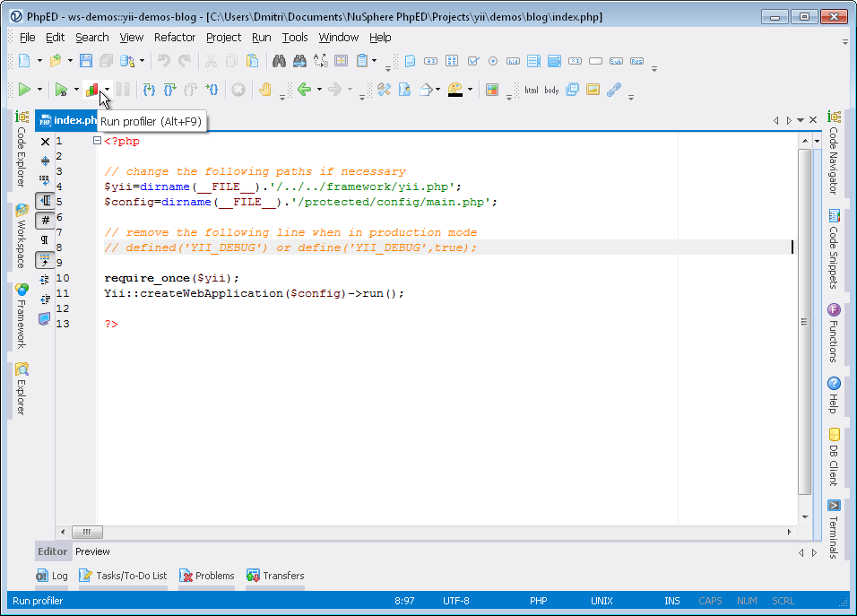857x616 pixels.
Task: Open the Open File dropdown arrow
Action: click(x=70, y=61)
